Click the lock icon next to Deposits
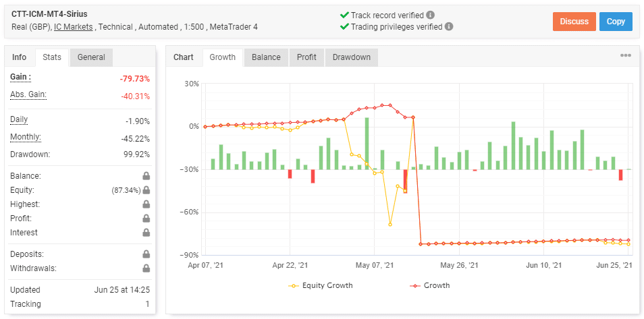 pos(146,254)
